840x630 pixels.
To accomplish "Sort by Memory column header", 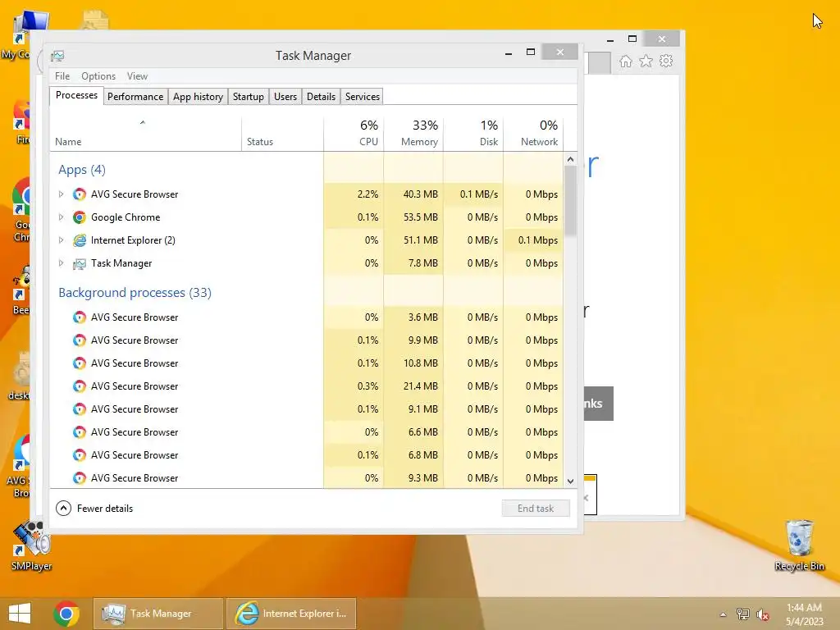I will 413,134.
